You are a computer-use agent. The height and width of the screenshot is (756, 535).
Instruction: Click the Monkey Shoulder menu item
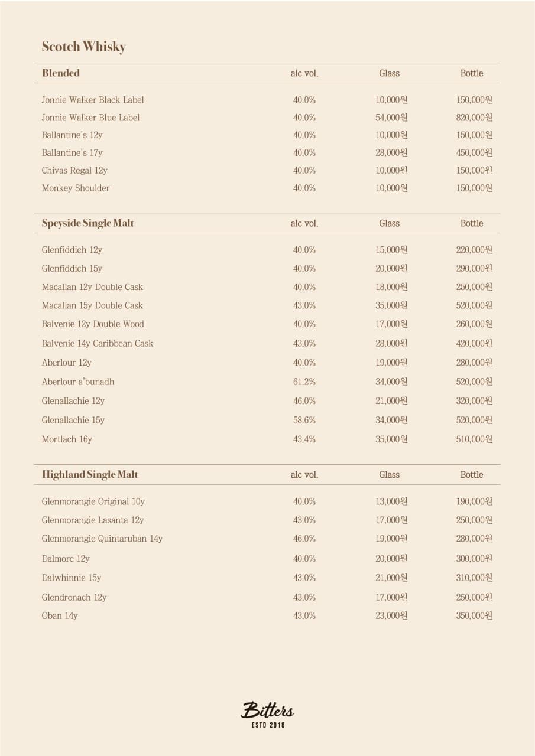click(x=76, y=188)
